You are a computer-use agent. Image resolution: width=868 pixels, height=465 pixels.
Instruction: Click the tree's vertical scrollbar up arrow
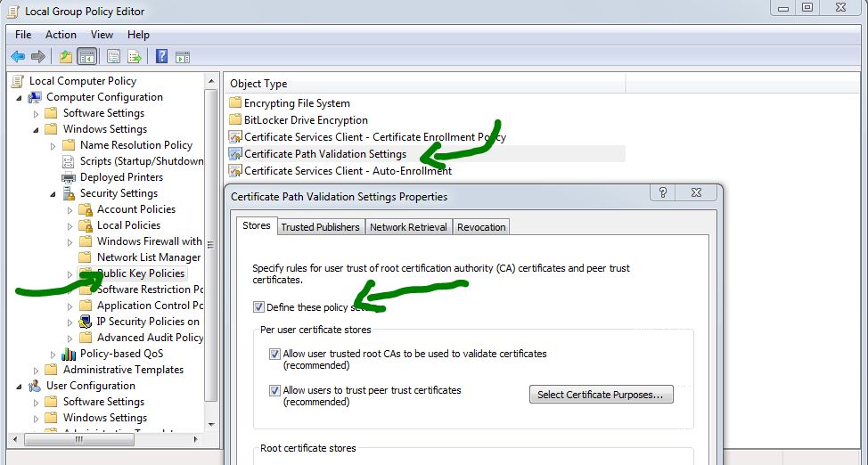click(211, 81)
